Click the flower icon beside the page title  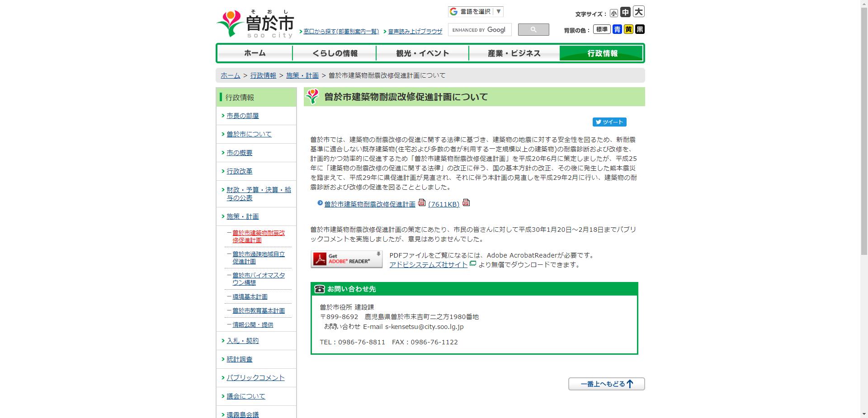312,96
